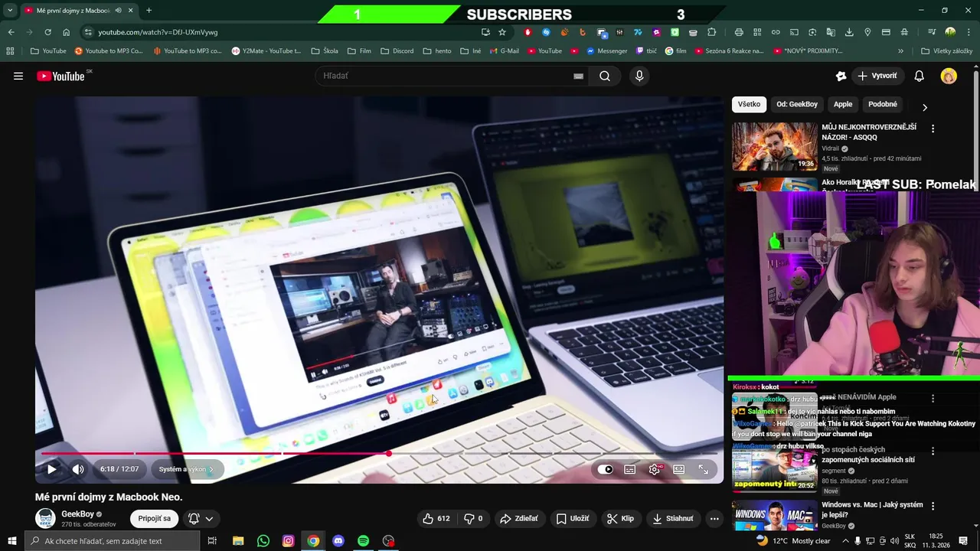Image resolution: width=980 pixels, height=551 pixels.
Task: Open options for the 'NENÁVIDÍM Apple' video
Action: tap(933, 399)
